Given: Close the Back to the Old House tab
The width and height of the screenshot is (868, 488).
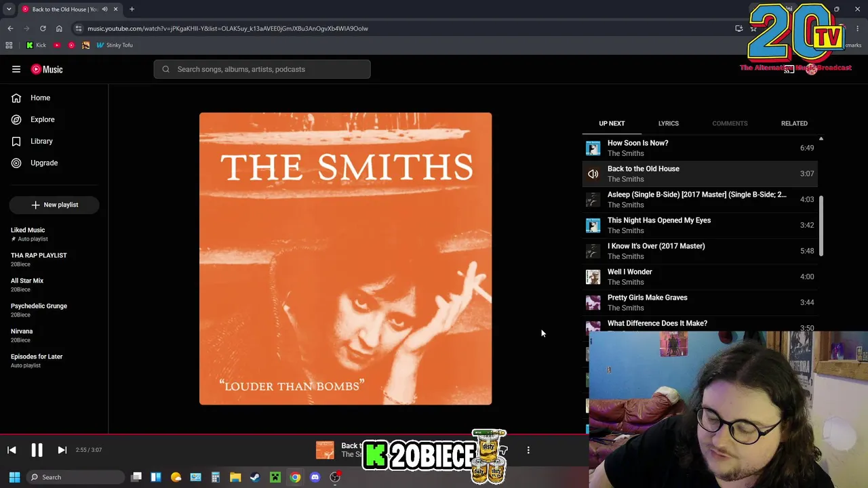Looking at the screenshot, I should pyautogui.click(x=115, y=9).
